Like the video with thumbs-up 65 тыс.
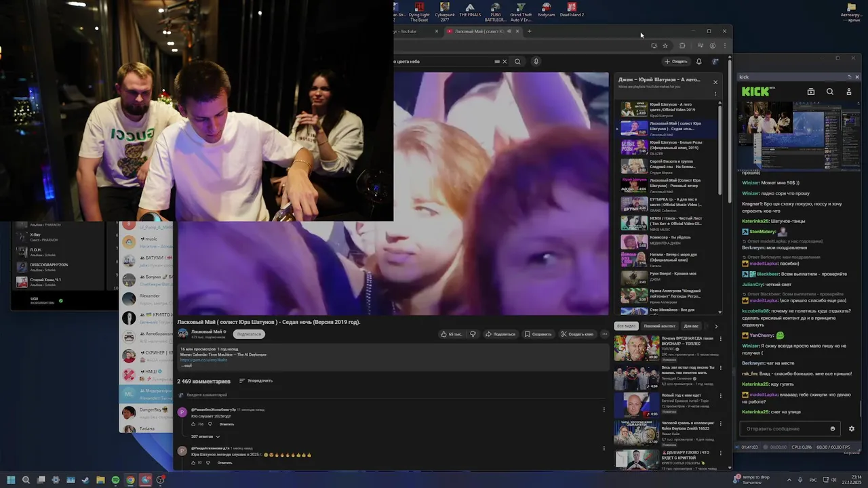The height and width of the screenshot is (488, 868). (451, 334)
